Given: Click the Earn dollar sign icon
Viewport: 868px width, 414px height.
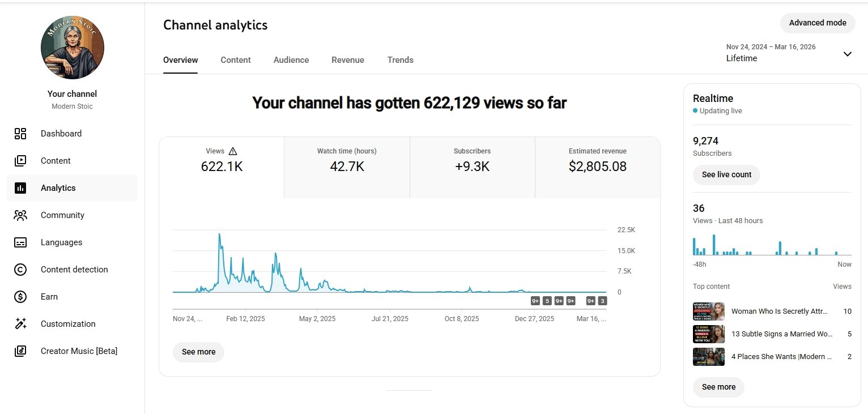Looking at the screenshot, I should pyautogui.click(x=20, y=297).
